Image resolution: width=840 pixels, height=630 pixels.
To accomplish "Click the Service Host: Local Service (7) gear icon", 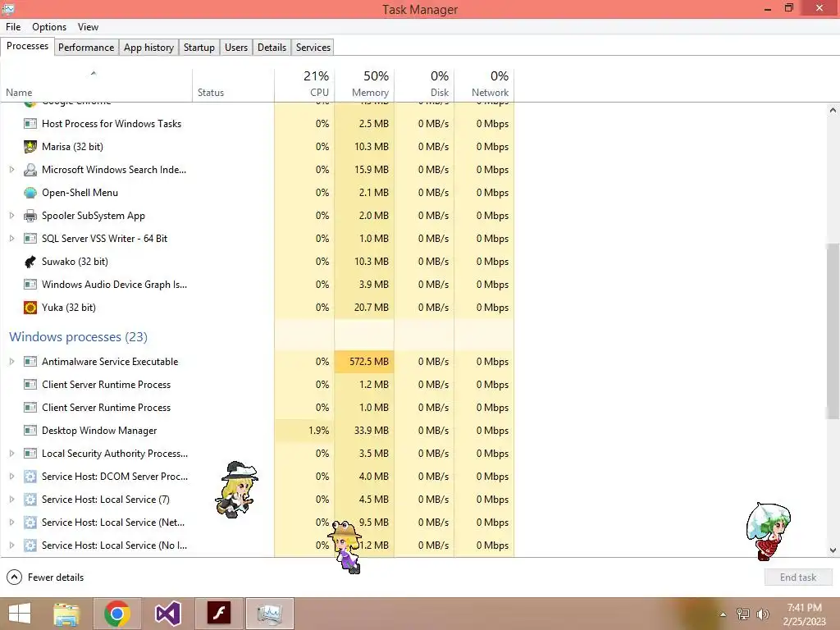I will [30, 500].
